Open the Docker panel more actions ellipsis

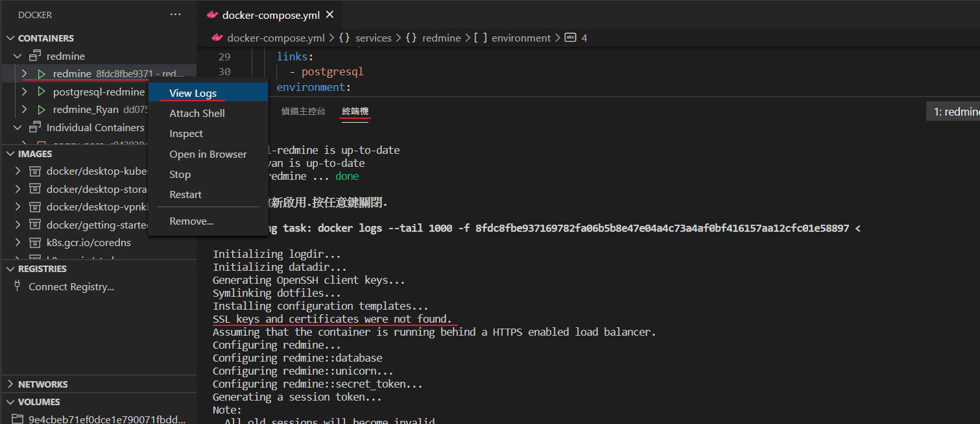click(176, 14)
